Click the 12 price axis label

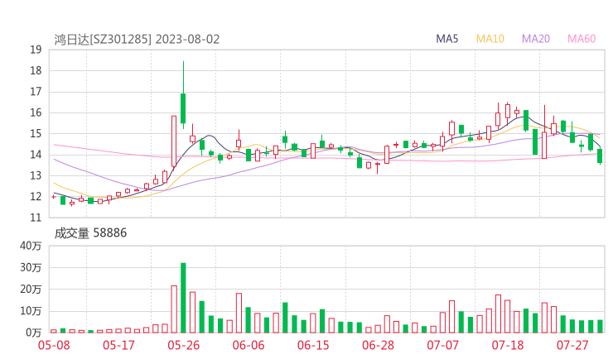36,197
